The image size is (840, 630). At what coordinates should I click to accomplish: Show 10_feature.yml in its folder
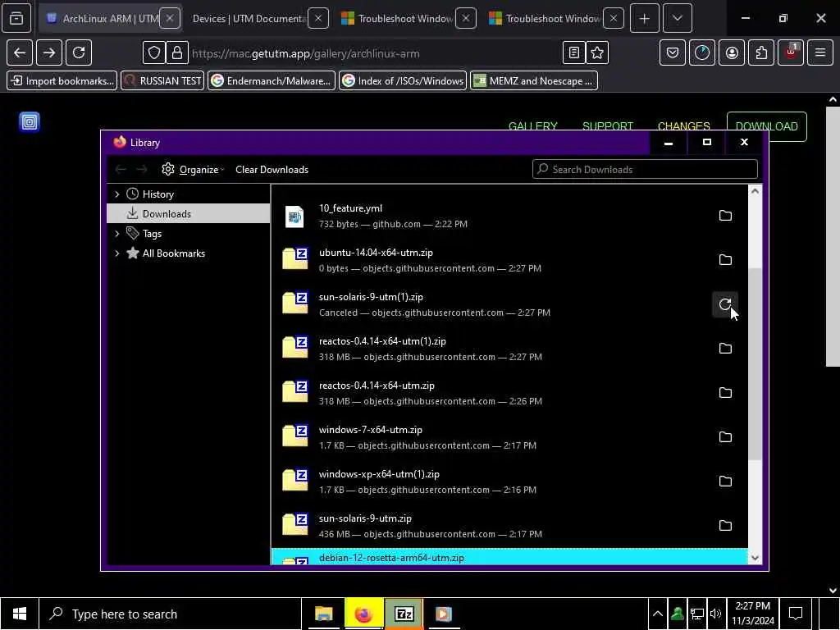725,216
